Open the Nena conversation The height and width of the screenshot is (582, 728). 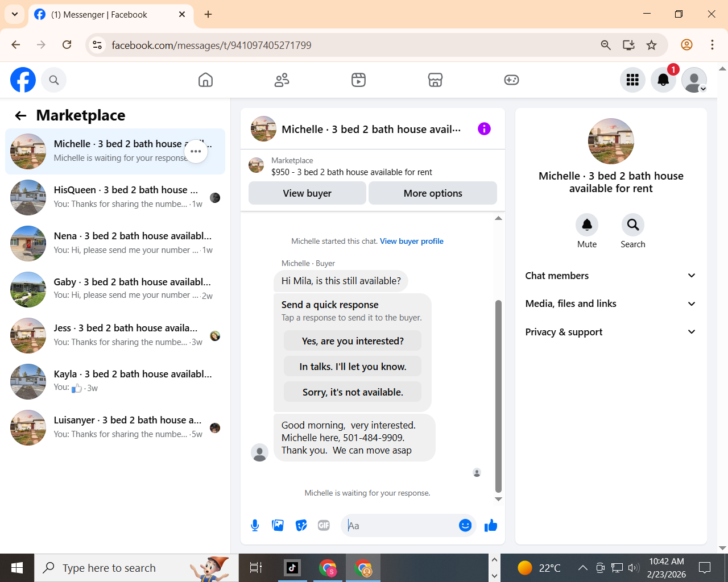point(115,243)
